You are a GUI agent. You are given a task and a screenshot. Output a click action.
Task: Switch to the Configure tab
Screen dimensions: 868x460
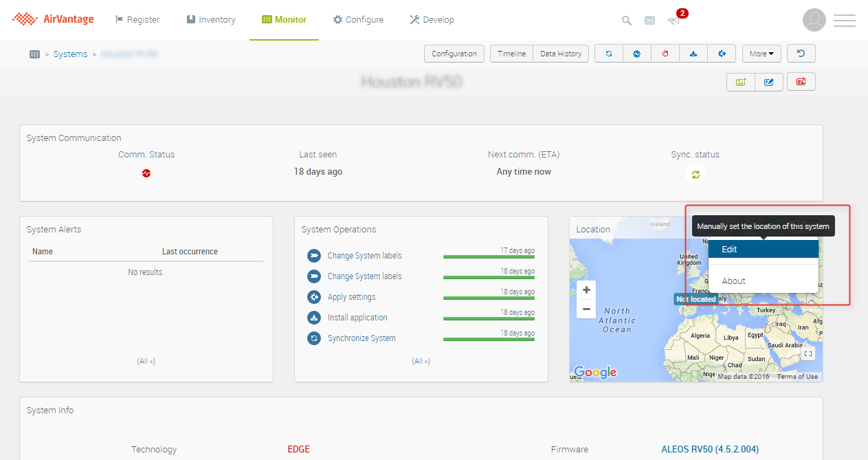click(358, 20)
